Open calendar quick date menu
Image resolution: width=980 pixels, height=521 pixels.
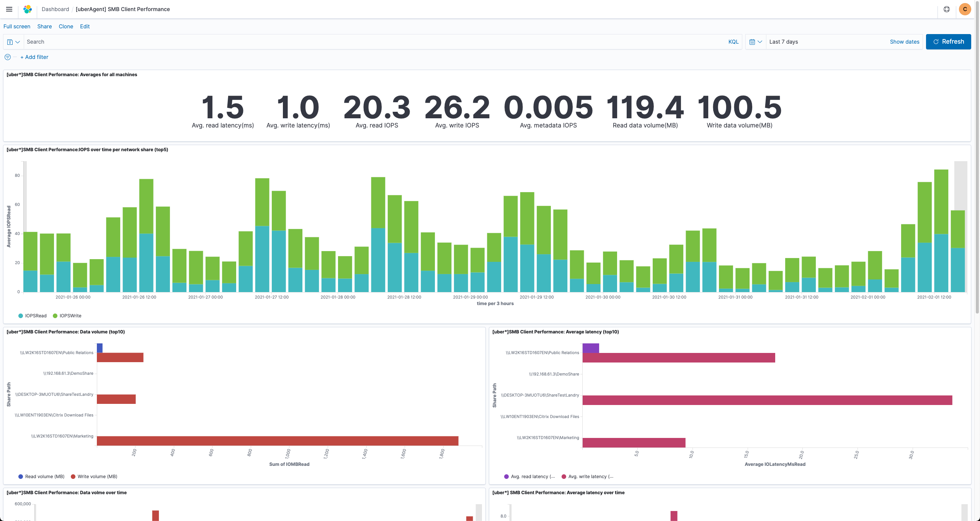pos(755,42)
